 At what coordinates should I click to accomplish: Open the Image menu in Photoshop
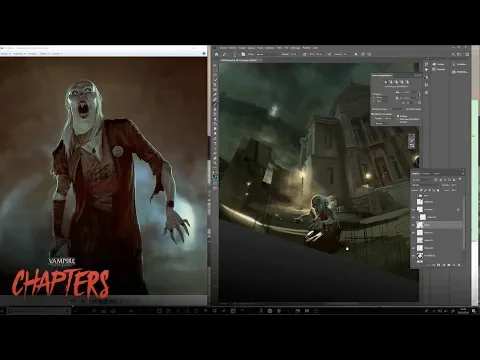pos(242,48)
